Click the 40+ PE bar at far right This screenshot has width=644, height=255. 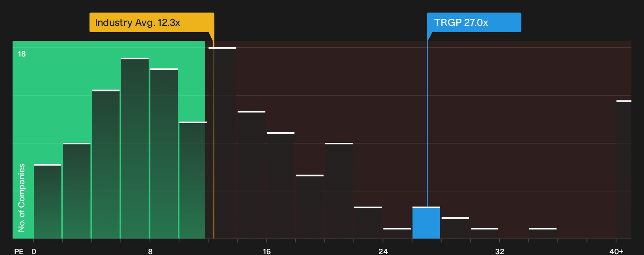pyautogui.click(x=624, y=169)
